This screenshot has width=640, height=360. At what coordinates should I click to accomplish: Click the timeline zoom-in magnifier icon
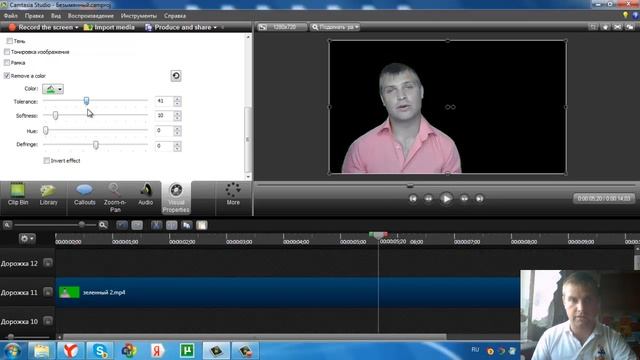[103, 225]
